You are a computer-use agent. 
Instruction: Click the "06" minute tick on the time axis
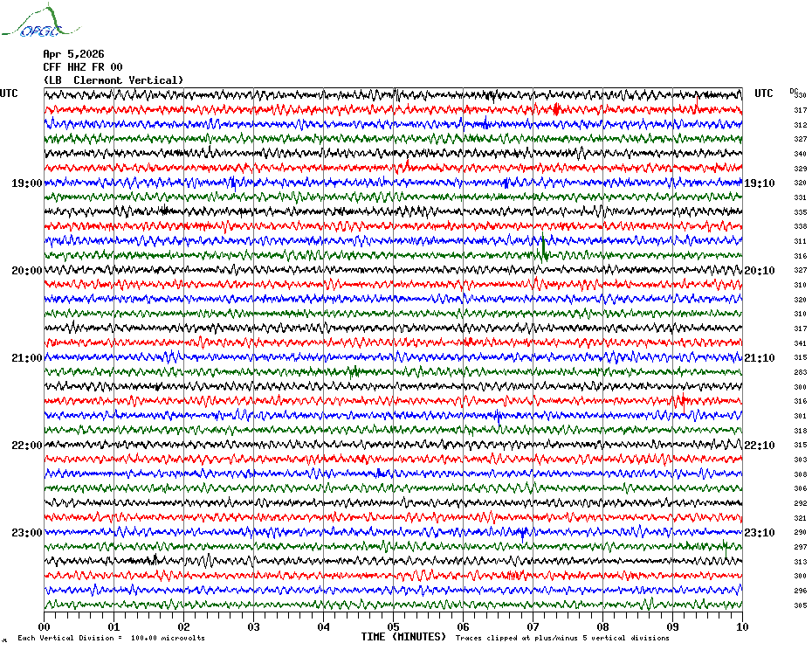(x=464, y=626)
